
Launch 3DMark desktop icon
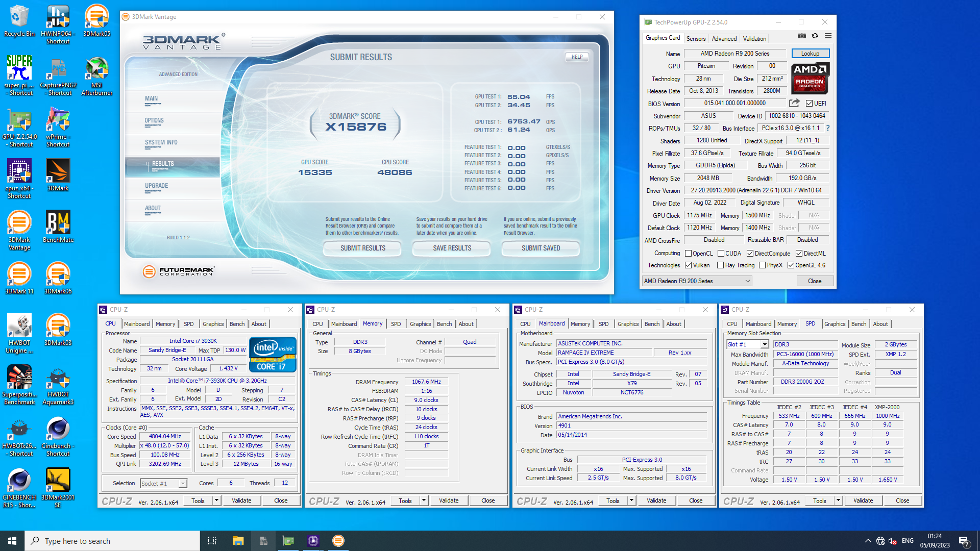(x=58, y=175)
